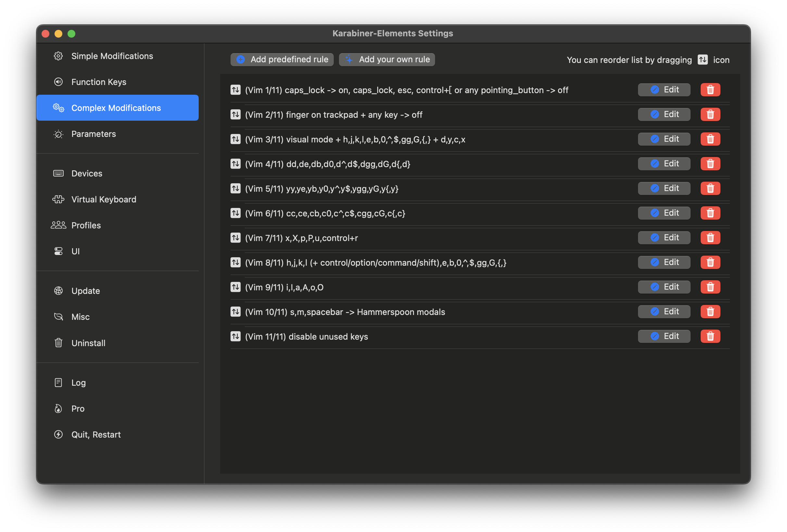
Task: Click the Log document icon
Action: [x=58, y=382]
